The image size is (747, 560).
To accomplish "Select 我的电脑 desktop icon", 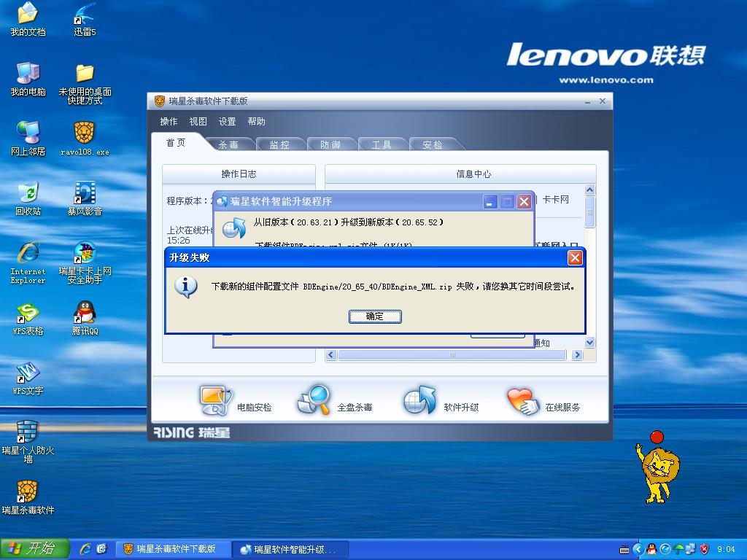I will pos(28,79).
